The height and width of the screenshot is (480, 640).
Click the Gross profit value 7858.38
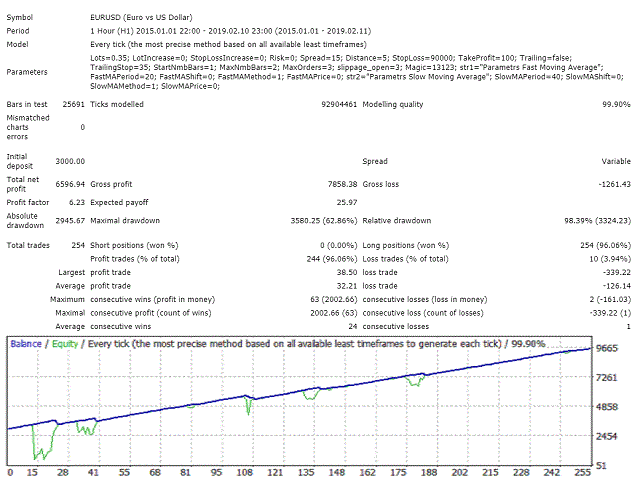pos(342,184)
